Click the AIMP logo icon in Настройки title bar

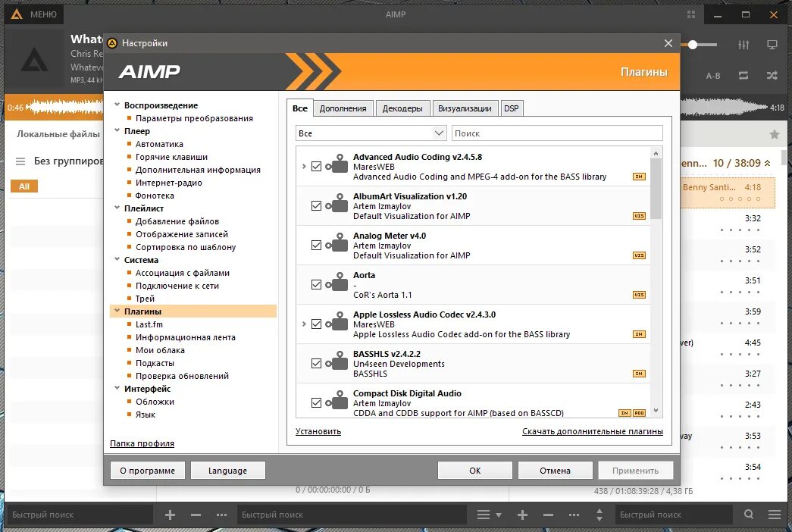click(112, 43)
